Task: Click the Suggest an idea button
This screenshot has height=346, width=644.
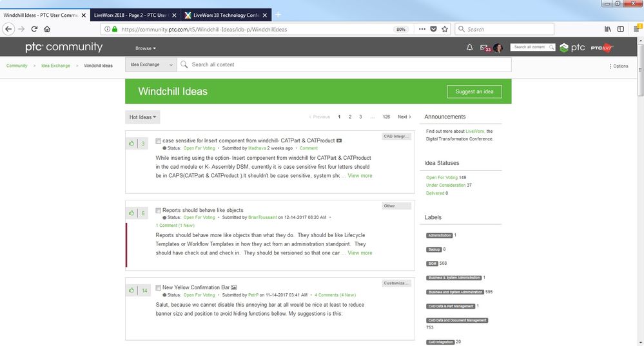Action: point(474,91)
